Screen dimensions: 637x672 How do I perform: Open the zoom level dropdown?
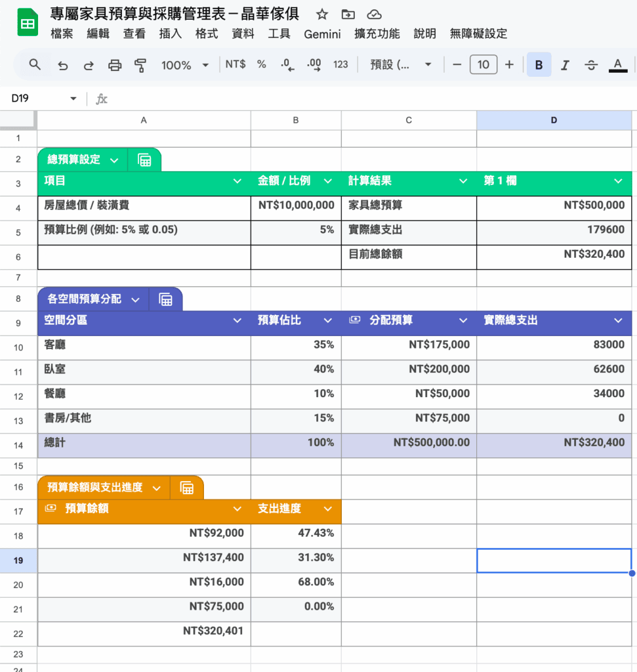[x=184, y=65]
